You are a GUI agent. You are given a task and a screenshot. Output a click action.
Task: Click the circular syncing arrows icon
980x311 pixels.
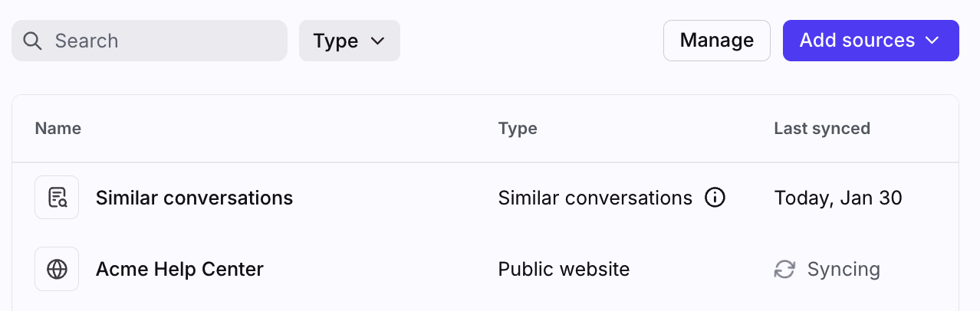tap(784, 270)
